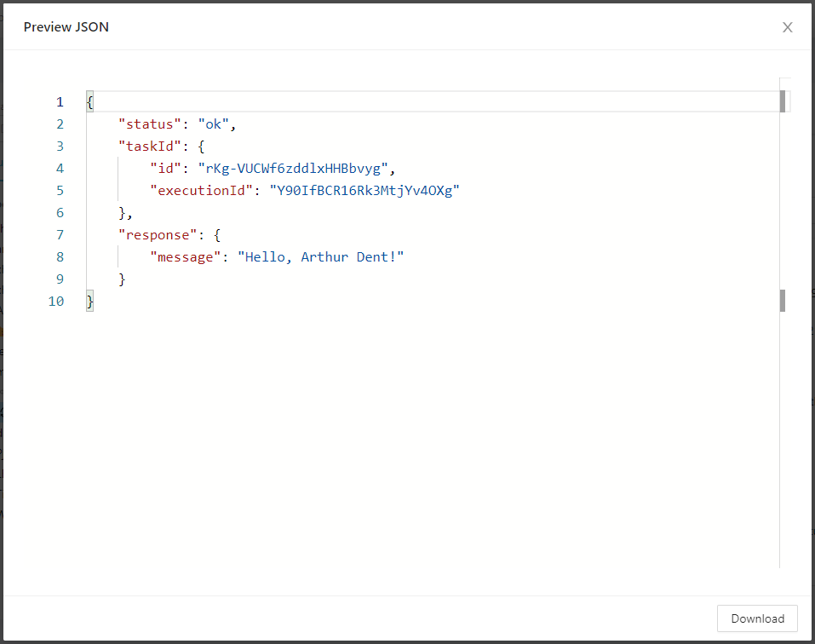Screen dimensions: 815x644
Task: Click the "response" key
Action: pos(154,235)
